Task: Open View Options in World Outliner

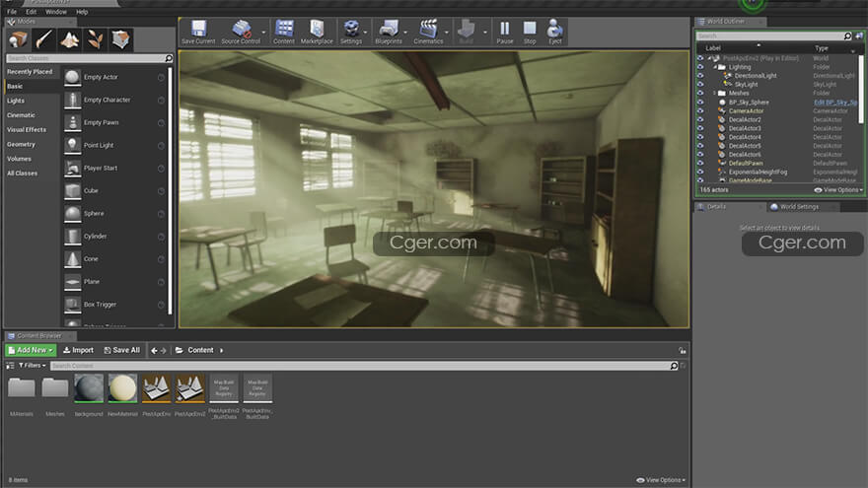Action: [x=838, y=189]
